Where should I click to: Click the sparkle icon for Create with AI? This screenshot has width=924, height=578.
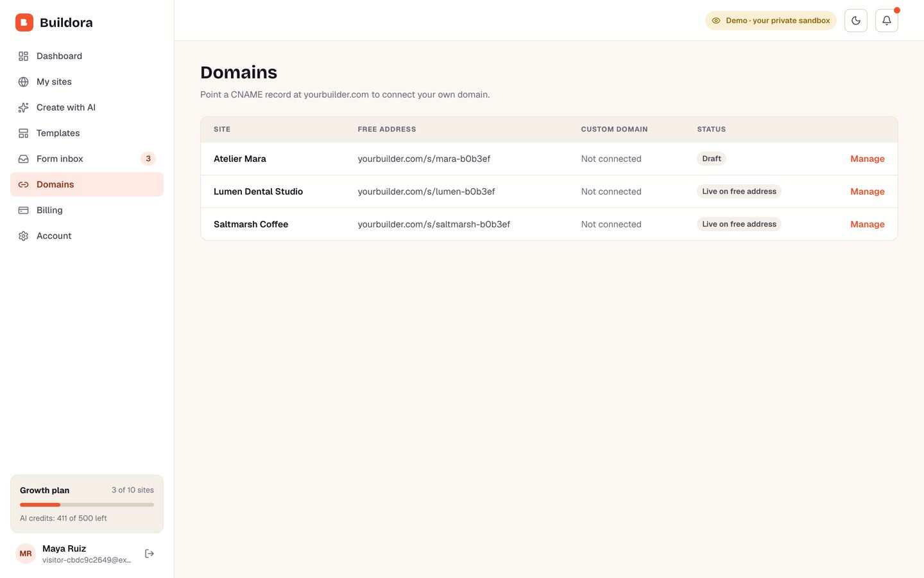click(24, 107)
